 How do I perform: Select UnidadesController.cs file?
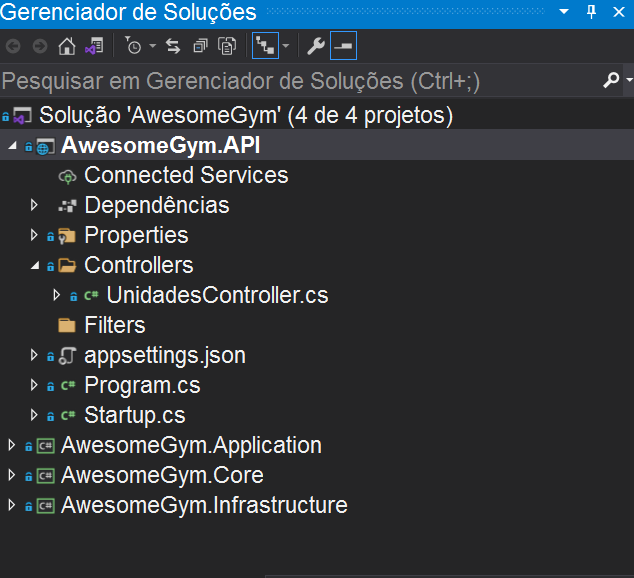pos(216,295)
